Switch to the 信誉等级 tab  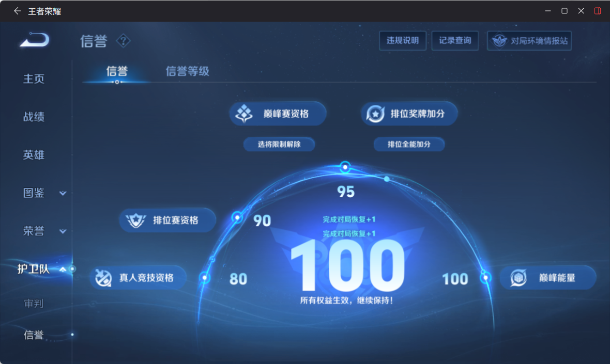tap(188, 72)
